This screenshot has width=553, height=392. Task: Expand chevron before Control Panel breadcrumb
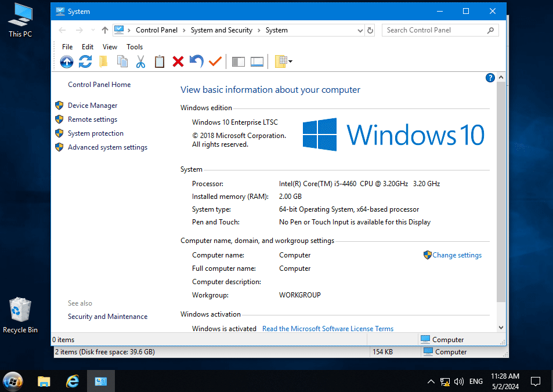(x=129, y=30)
